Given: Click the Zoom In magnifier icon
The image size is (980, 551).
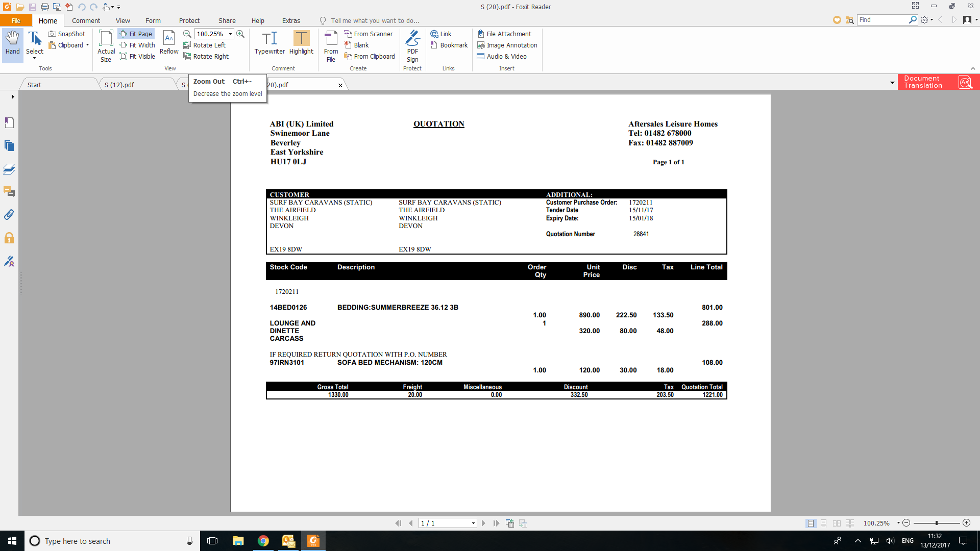Looking at the screenshot, I should [x=240, y=34].
